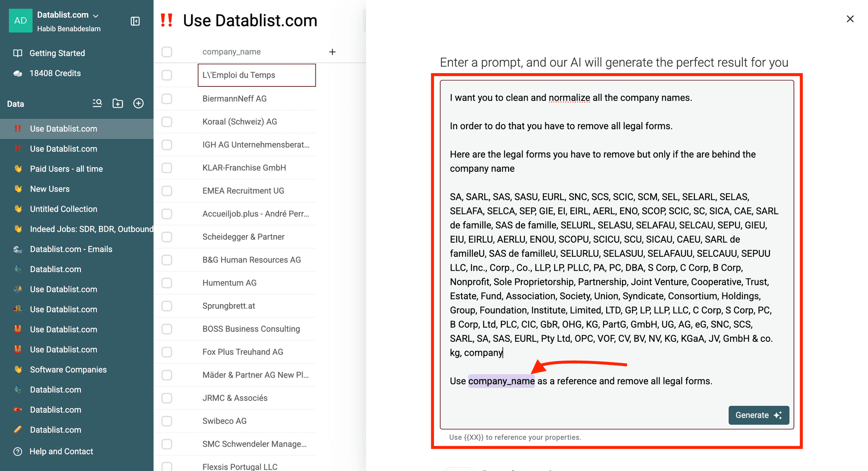Check the box for BiermannNeff AG row

[167, 99]
